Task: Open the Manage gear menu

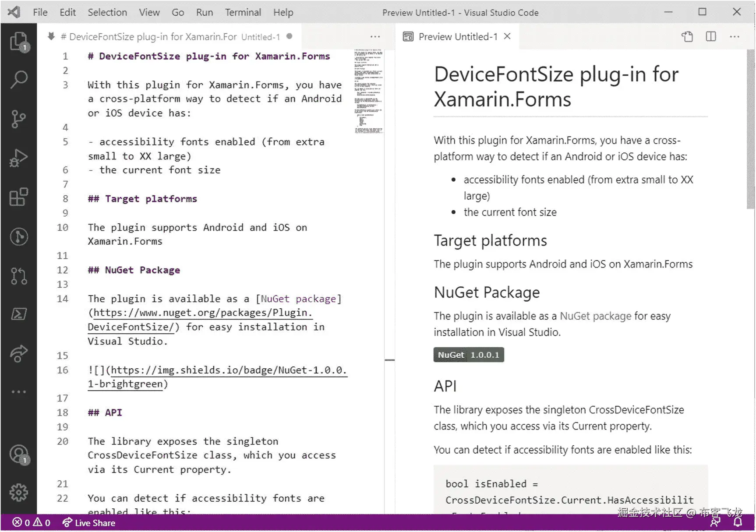Action: (x=19, y=493)
